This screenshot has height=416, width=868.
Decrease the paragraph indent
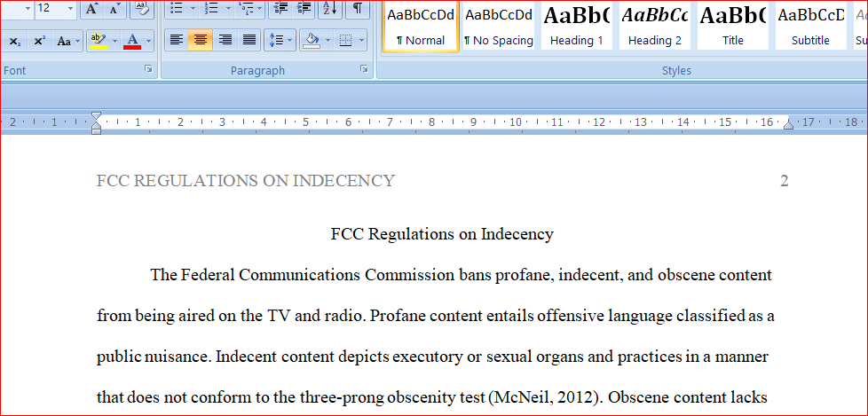click(281, 8)
